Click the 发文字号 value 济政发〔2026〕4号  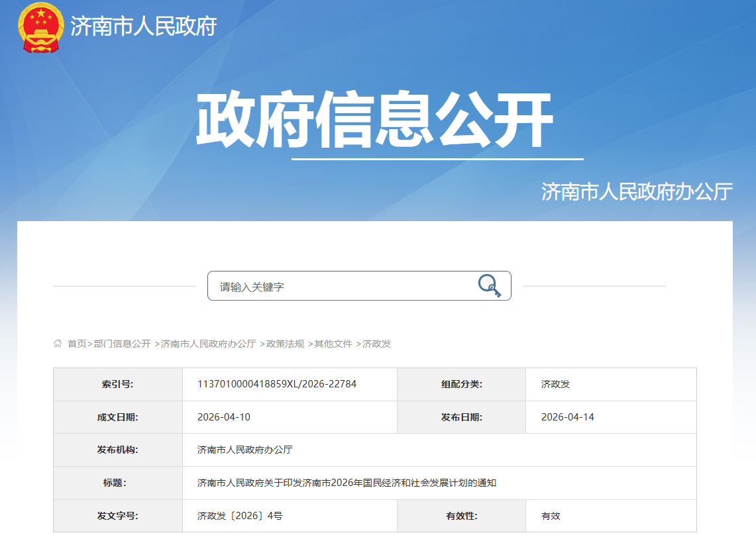click(240, 516)
